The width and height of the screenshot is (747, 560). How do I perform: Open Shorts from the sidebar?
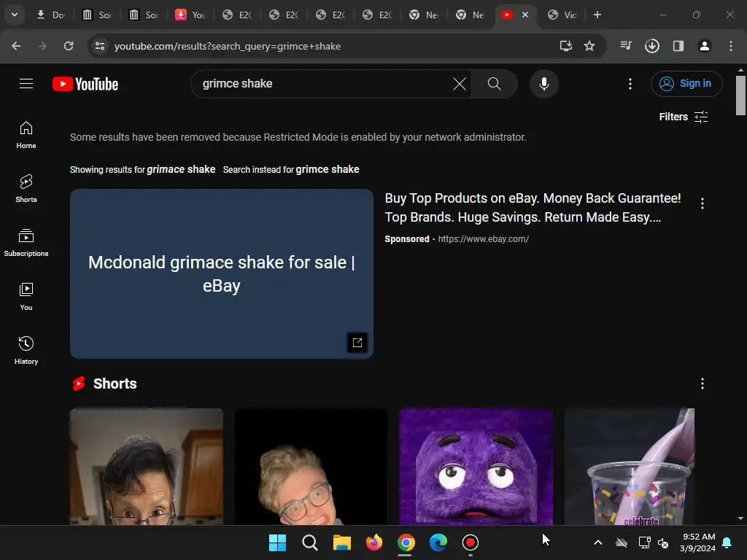click(26, 189)
